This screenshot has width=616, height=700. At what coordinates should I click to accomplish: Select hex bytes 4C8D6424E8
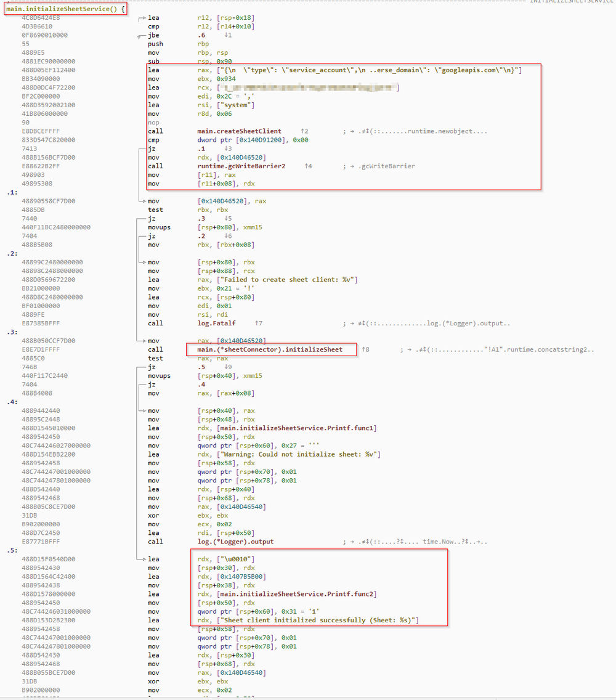point(41,18)
